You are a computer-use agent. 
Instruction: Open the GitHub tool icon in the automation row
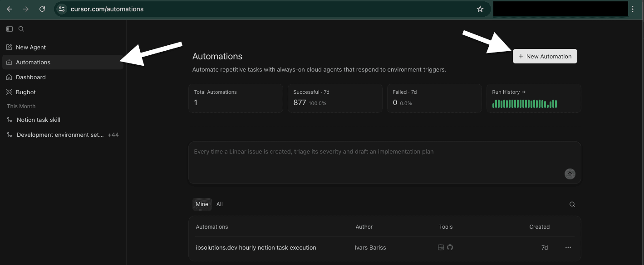tap(450, 247)
